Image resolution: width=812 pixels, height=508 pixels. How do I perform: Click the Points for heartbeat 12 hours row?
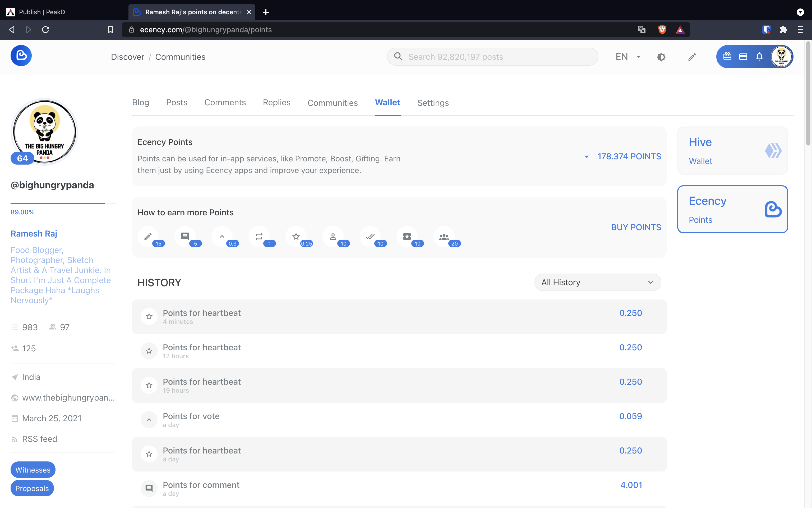click(399, 351)
